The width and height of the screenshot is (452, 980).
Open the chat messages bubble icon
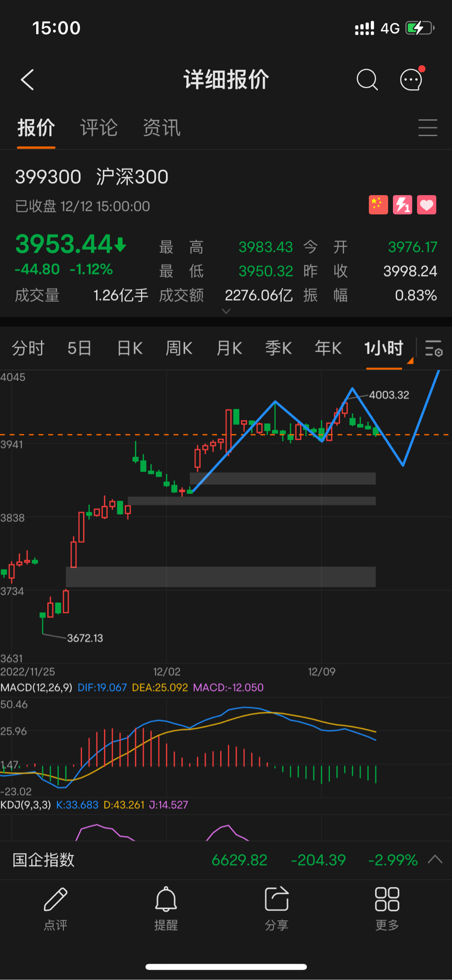[x=412, y=79]
